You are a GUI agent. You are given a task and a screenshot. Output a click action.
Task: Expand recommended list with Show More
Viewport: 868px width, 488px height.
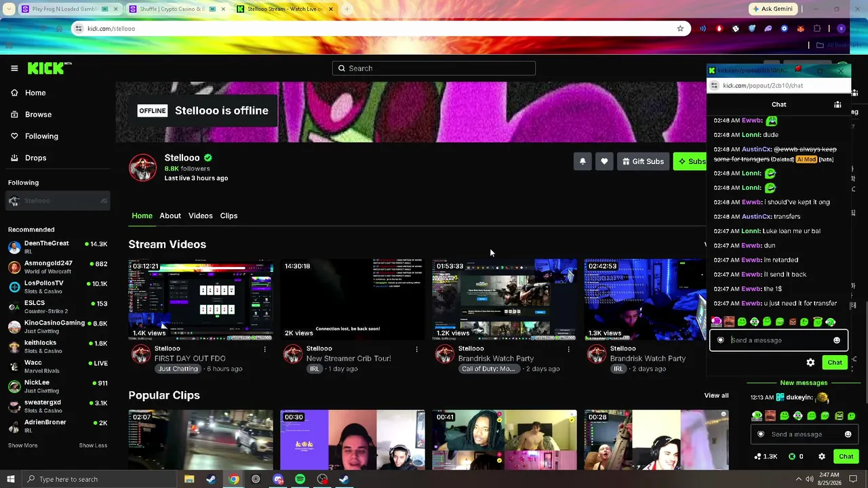(x=22, y=445)
